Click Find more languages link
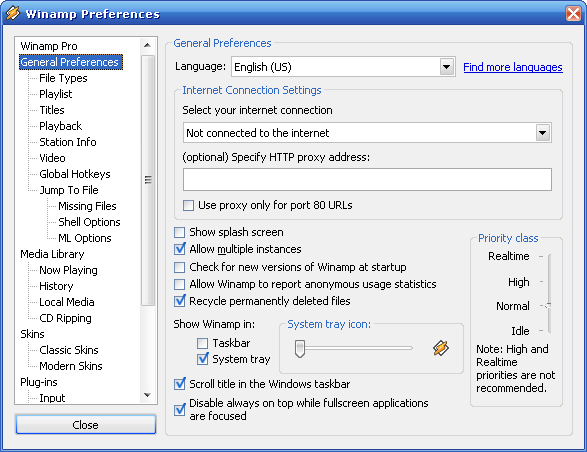This screenshot has height=452, width=587. [x=513, y=67]
